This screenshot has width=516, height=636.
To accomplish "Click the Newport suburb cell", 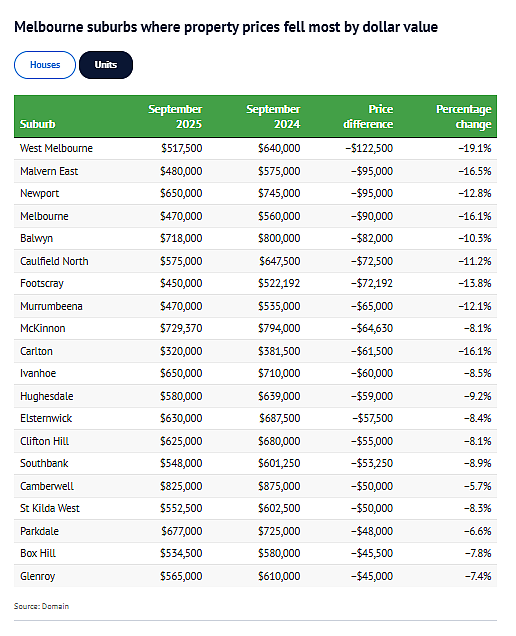I will (x=40, y=193).
